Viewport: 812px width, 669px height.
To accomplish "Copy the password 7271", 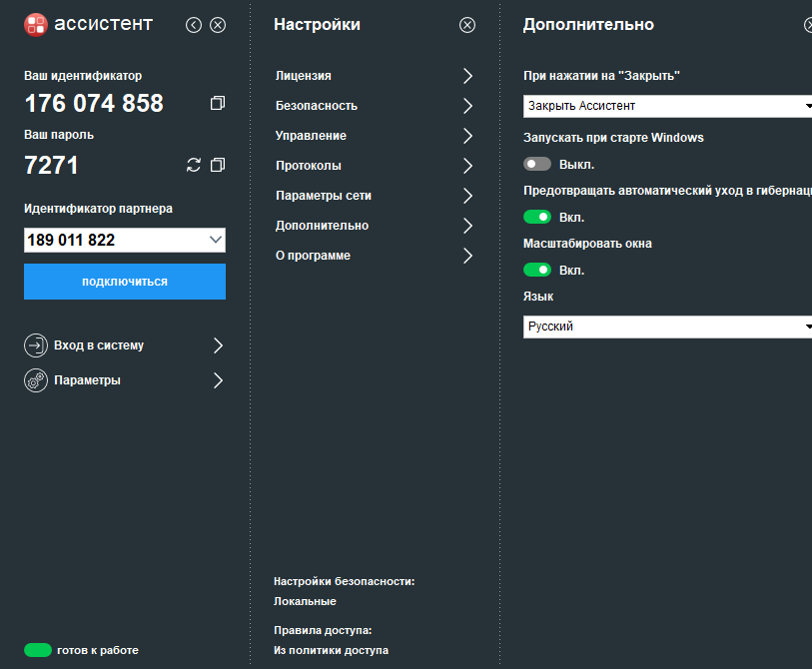I will pos(218,165).
